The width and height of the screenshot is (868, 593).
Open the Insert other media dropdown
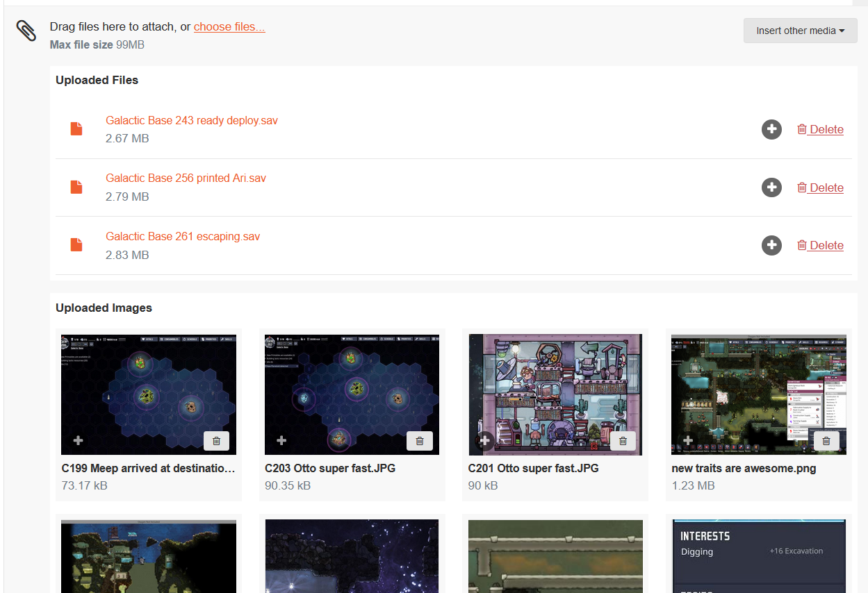(800, 31)
